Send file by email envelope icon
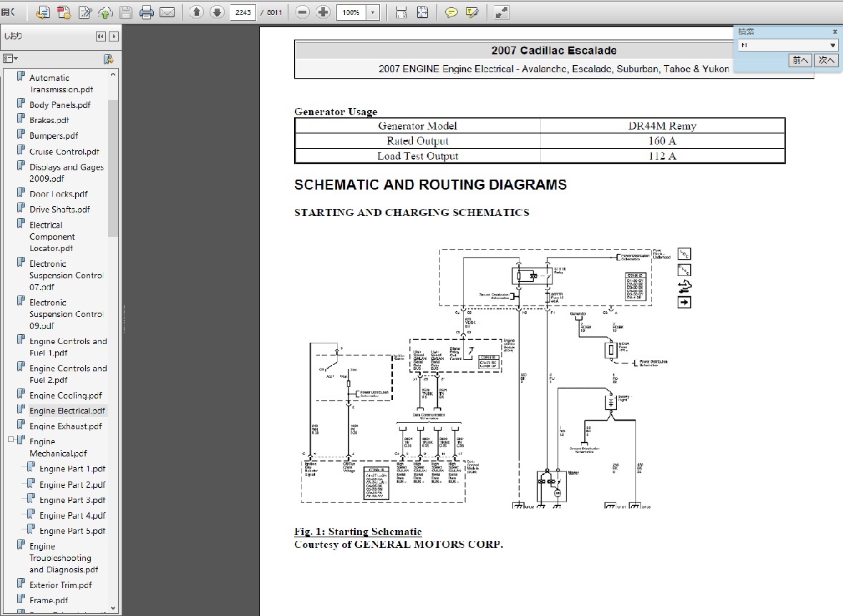The image size is (843, 616). [167, 12]
